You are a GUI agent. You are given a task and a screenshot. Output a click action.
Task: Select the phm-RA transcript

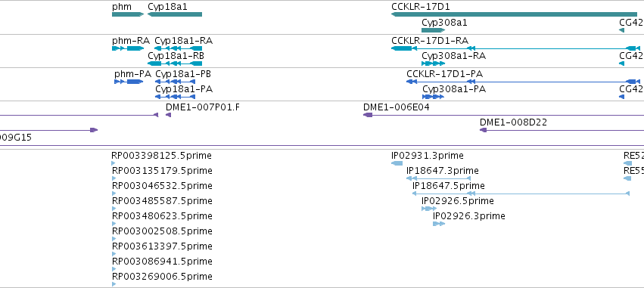pyautogui.click(x=128, y=48)
